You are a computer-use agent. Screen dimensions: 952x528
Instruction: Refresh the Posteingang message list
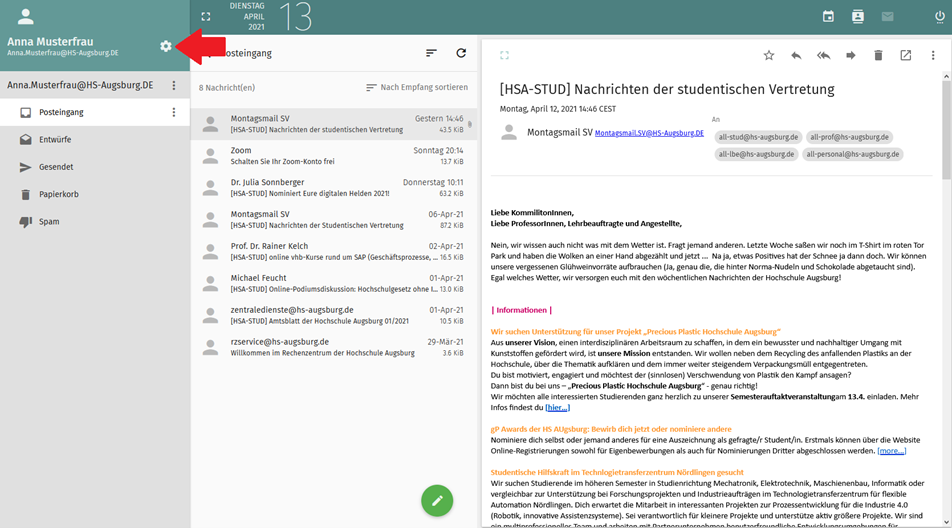[461, 53]
